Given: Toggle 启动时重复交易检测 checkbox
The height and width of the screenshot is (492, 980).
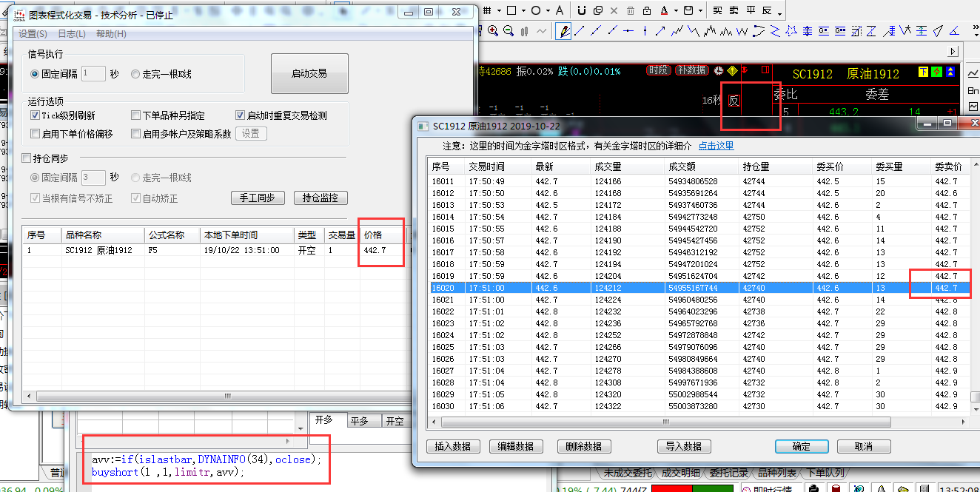Looking at the screenshot, I should tap(241, 115).
